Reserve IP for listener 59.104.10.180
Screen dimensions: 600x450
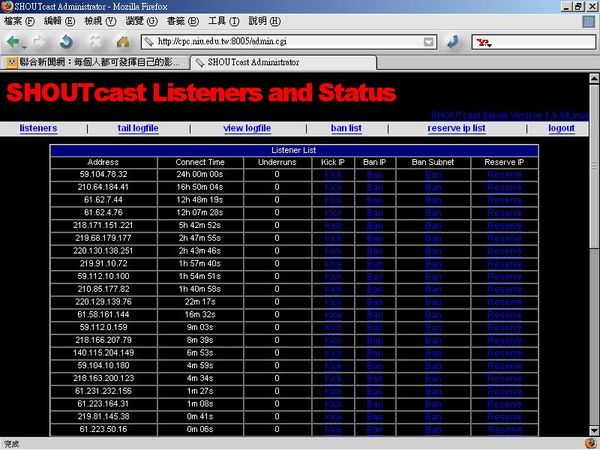(x=504, y=366)
